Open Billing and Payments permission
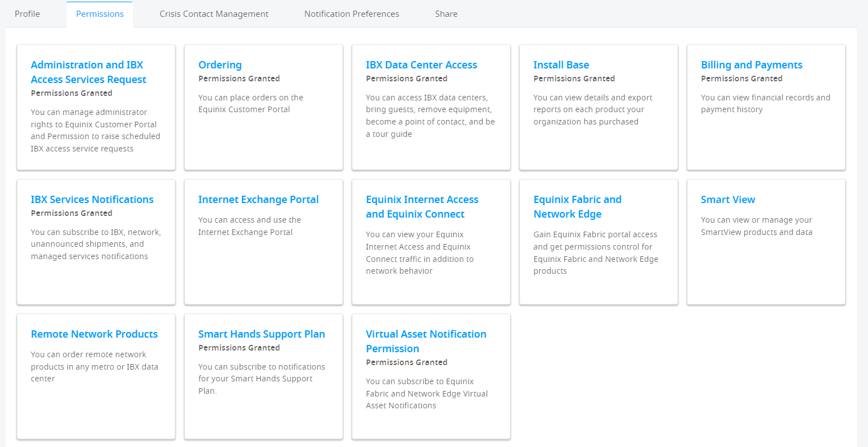868x447 pixels. point(751,65)
